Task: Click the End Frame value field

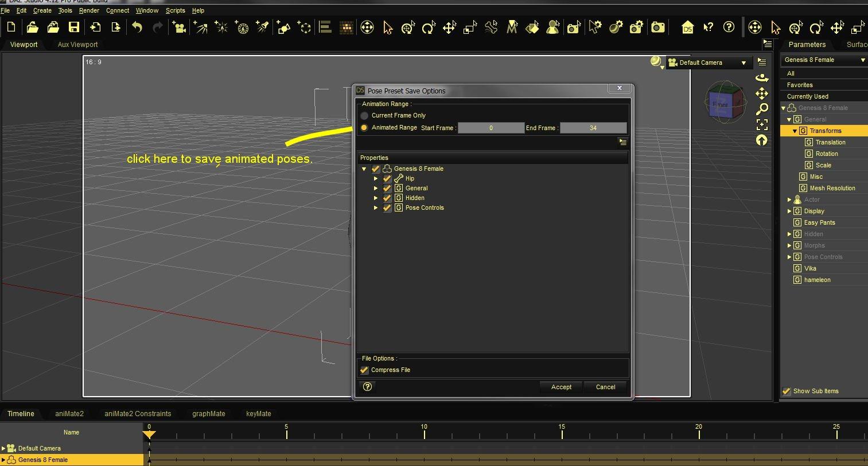Action: click(593, 128)
